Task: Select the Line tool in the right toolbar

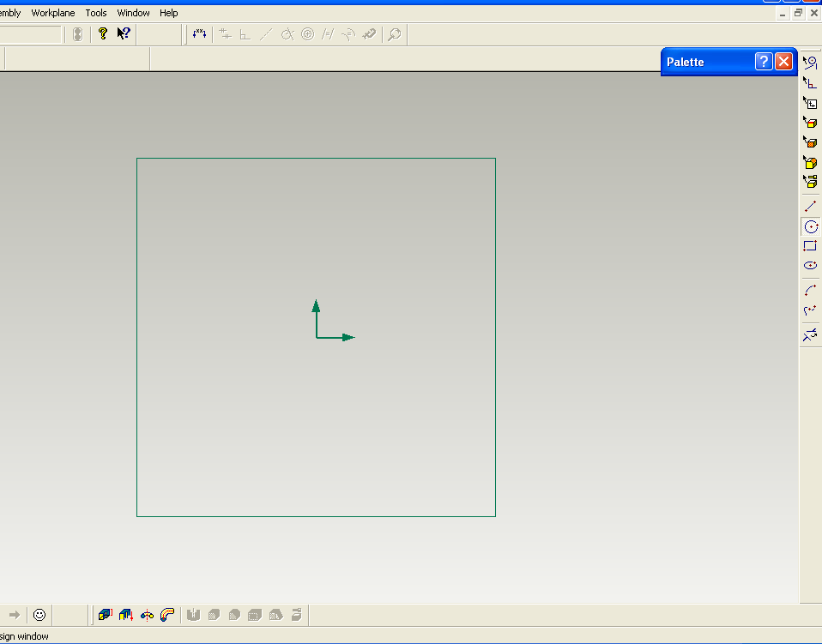Action: point(810,206)
